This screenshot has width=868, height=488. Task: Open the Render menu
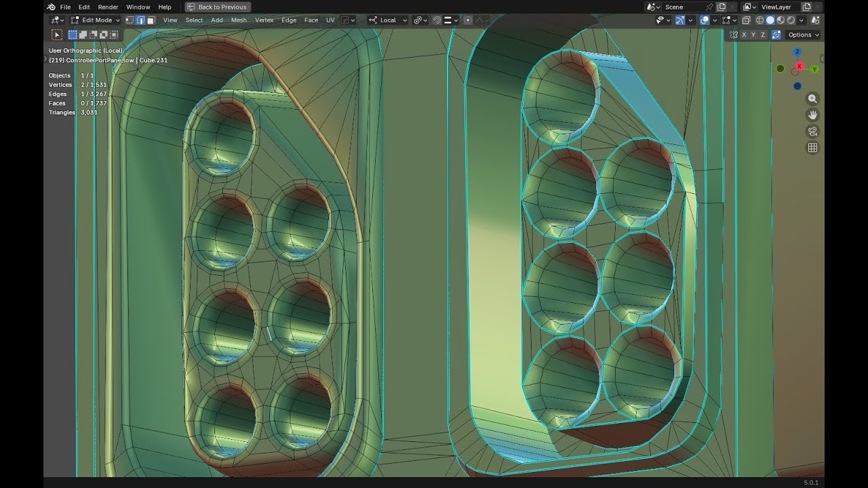click(108, 7)
